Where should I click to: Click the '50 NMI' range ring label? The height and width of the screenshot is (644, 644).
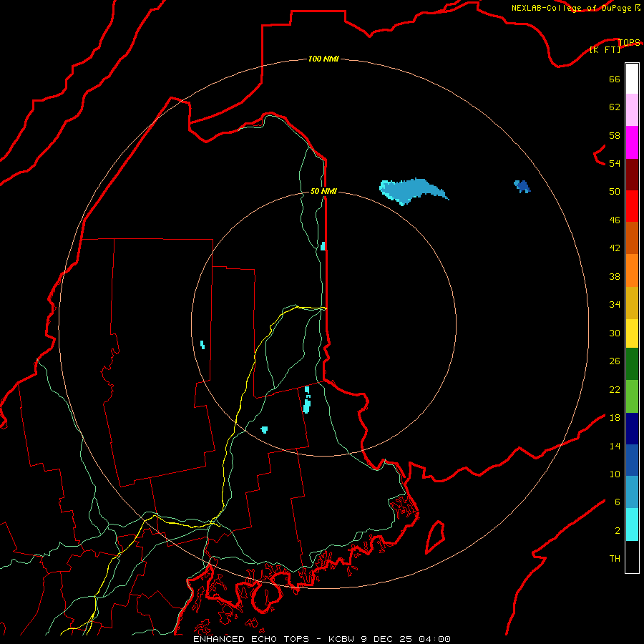323,191
